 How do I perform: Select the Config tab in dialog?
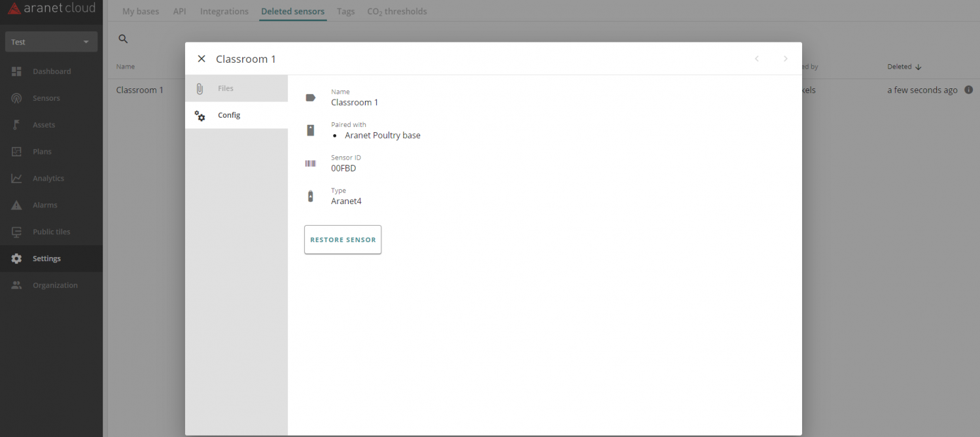236,115
